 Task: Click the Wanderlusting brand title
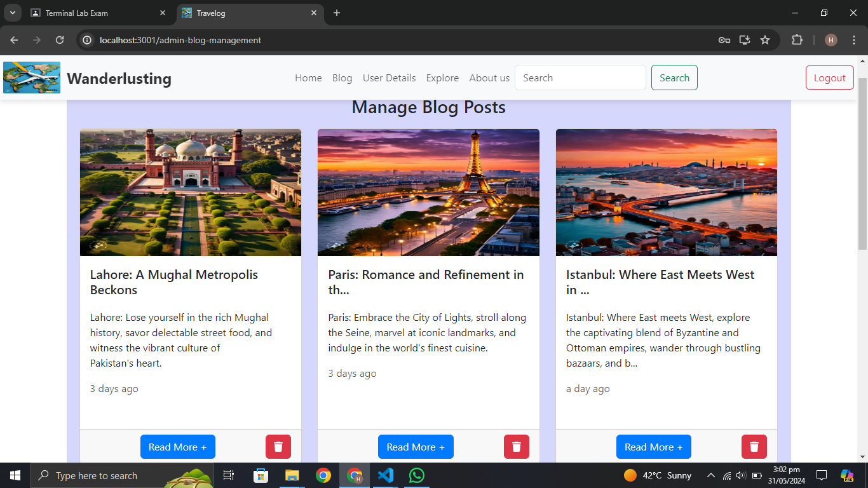point(119,78)
